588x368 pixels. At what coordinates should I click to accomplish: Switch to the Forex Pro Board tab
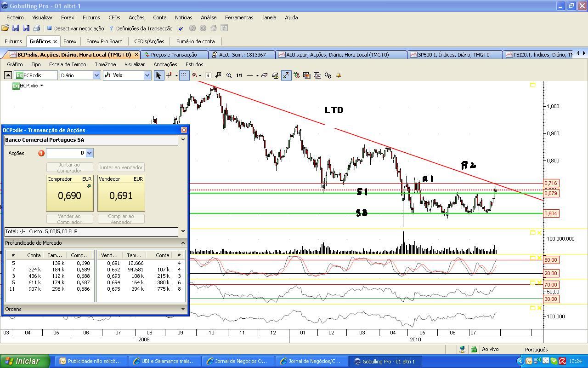pyautogui.click(x=104, y=41)
